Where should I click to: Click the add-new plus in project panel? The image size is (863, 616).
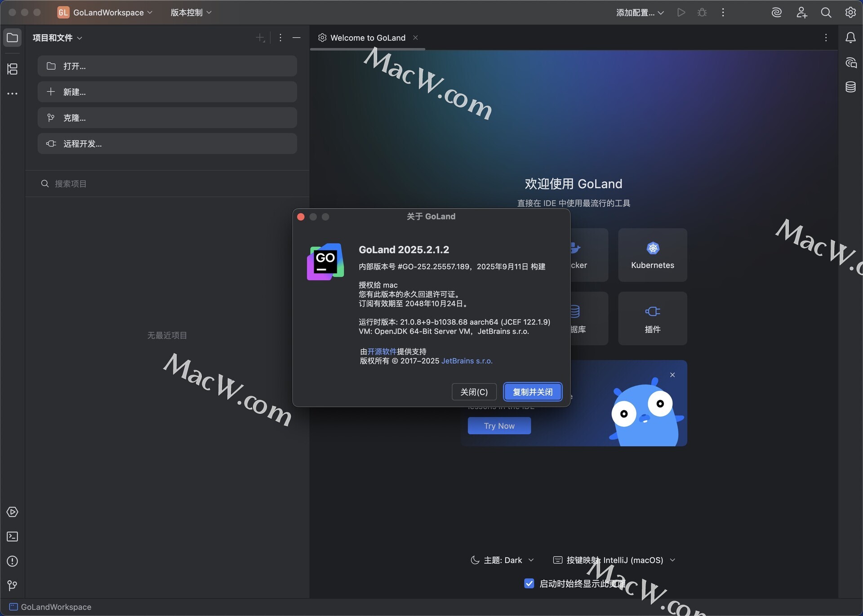click(x=260, y=38)
